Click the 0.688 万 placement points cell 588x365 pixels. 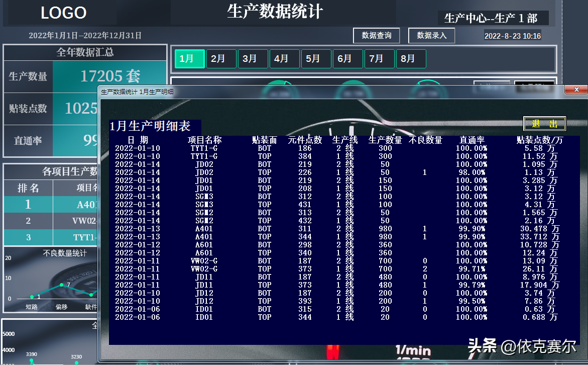click(540, 317)
